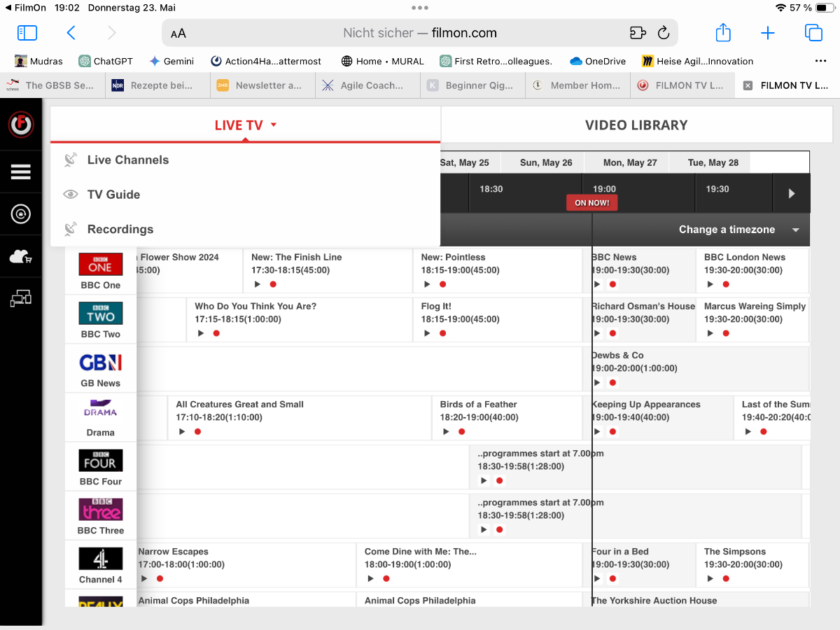
Task: Open the Home • MURAL bookmark
Action: click(x=382, y=61)
